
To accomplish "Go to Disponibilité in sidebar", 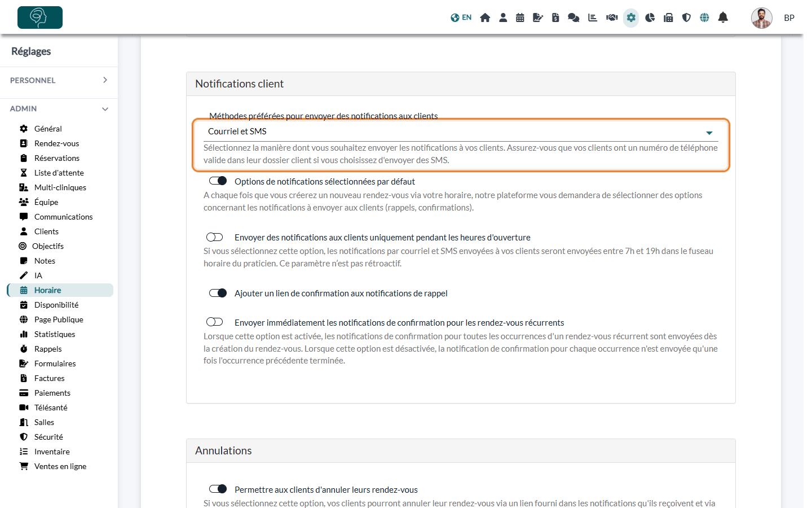I will tap(56, 305).
